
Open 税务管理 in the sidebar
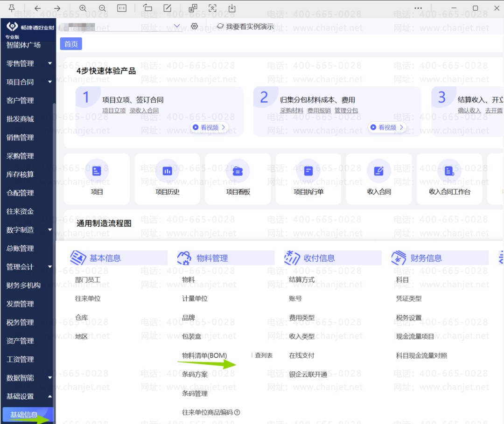tap(20, 322)
